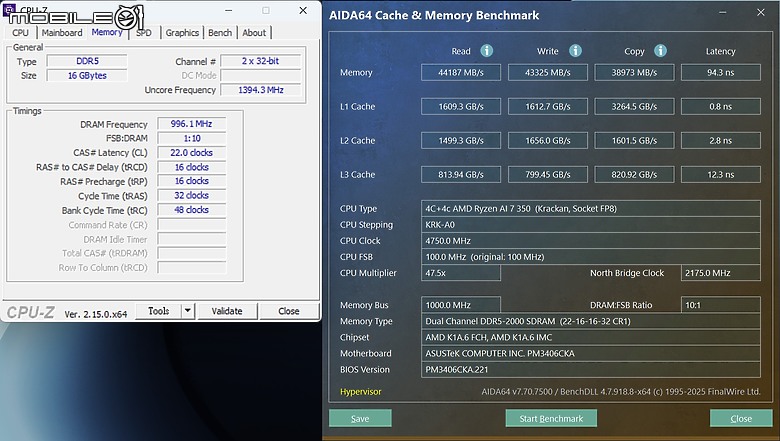Click the CPU-Z Size value 16 GBytes
The height and width of the screenshot is (441, 780).
click(87, 76)
